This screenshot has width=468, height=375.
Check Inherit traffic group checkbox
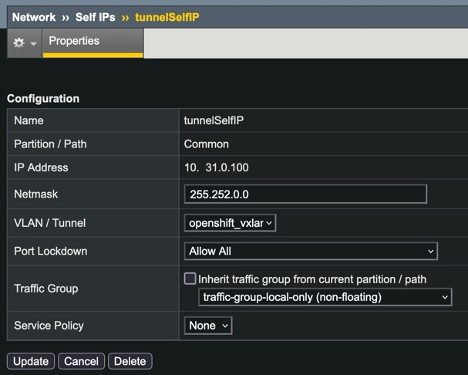190,279
